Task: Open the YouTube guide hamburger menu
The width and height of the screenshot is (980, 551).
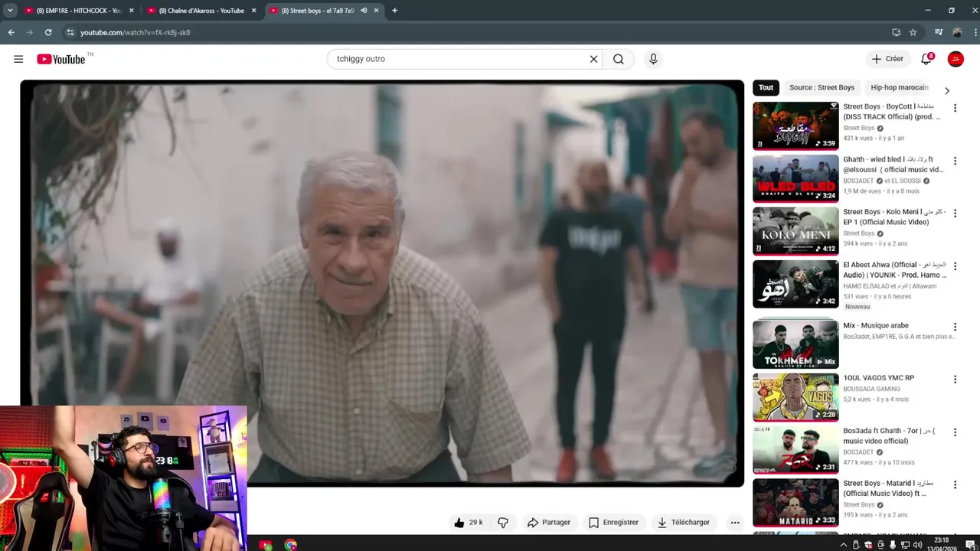Action: pyautogui.click(x=18, y=59)
